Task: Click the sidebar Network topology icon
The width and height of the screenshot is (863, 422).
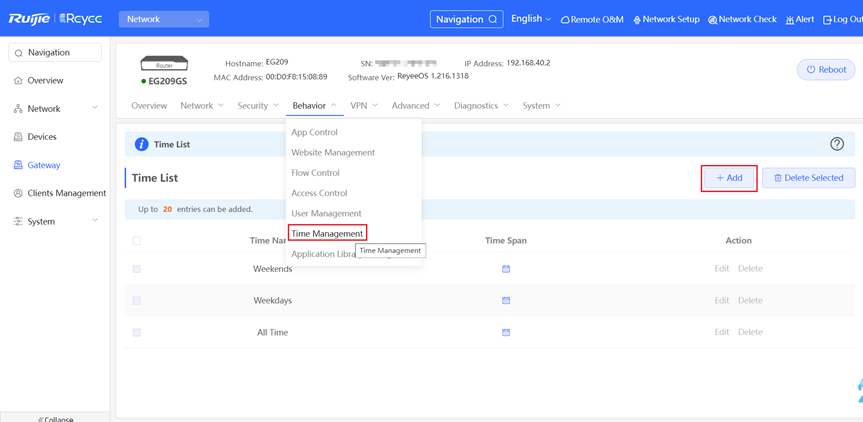Action: tap(18, 109)
